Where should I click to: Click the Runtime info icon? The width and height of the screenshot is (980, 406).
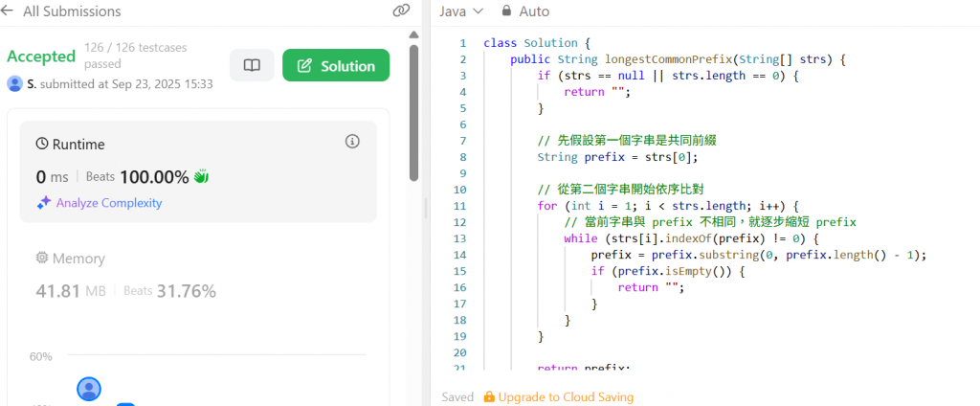(352, 142)
